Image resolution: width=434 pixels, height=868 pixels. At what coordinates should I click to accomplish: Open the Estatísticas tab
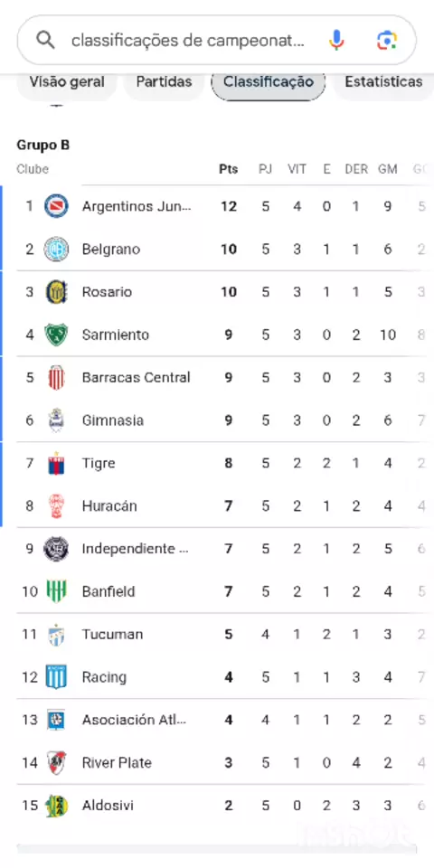point(383,82)
